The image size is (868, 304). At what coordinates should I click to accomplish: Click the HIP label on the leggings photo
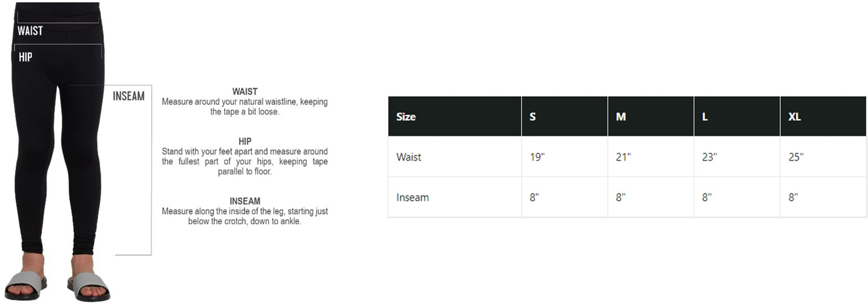click(x=25, y=57)
